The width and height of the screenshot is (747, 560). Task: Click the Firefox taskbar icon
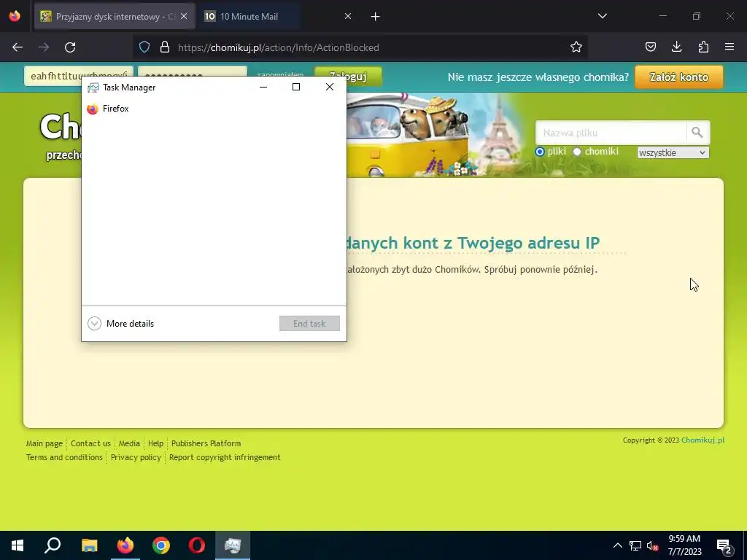point(125,545)
